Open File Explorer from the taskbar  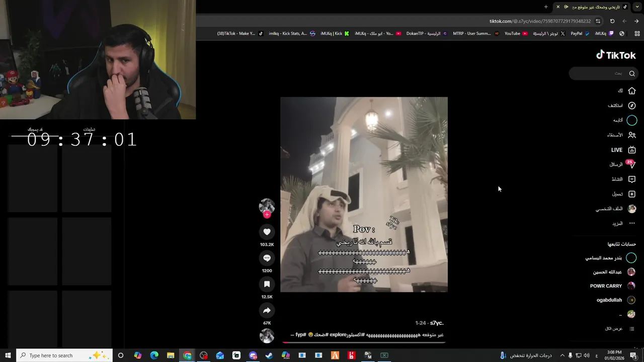[x=171, y=355]
